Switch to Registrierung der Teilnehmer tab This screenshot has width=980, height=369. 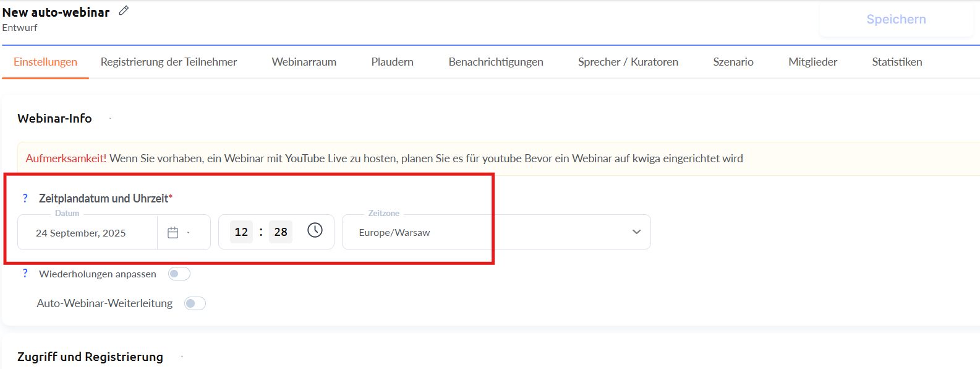pyautogui.click(x=169, y=62)
